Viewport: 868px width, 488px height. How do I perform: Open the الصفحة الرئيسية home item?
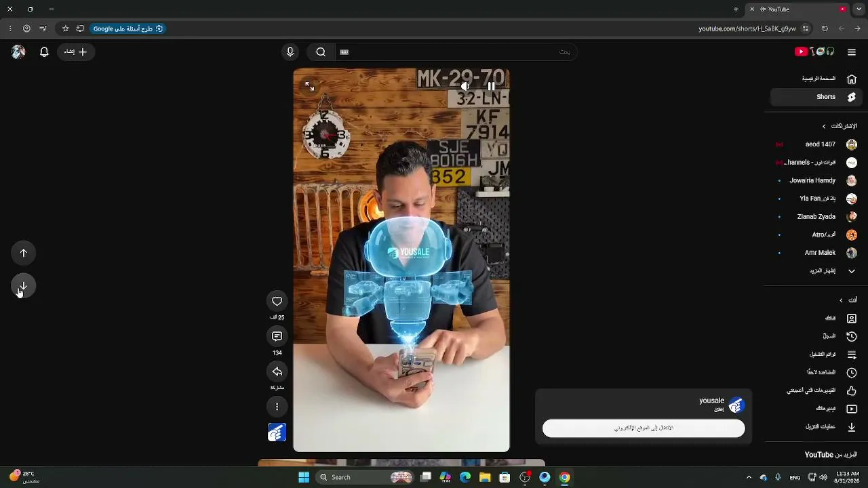tap(816, 79)
